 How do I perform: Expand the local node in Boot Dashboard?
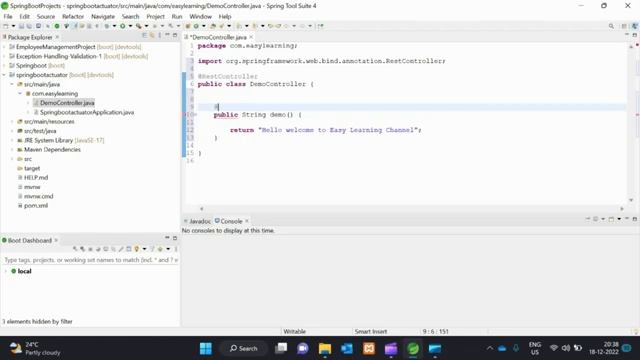click(5, 271)
